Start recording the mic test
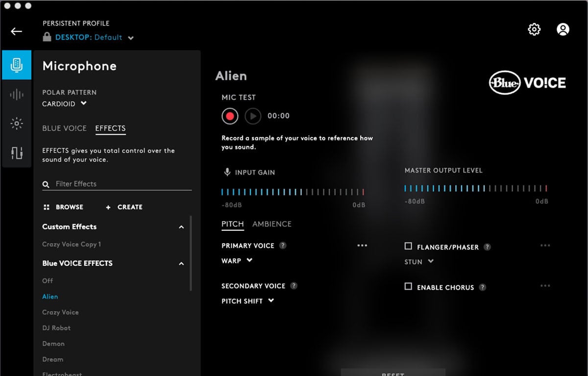588x376 pixels. (230, 116)
